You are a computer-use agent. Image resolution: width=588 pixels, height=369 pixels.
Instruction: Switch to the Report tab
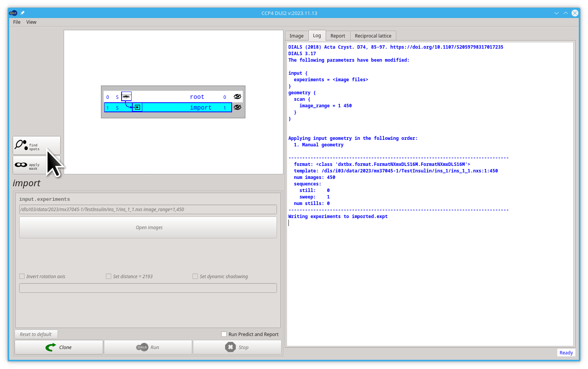pos(338,36)
